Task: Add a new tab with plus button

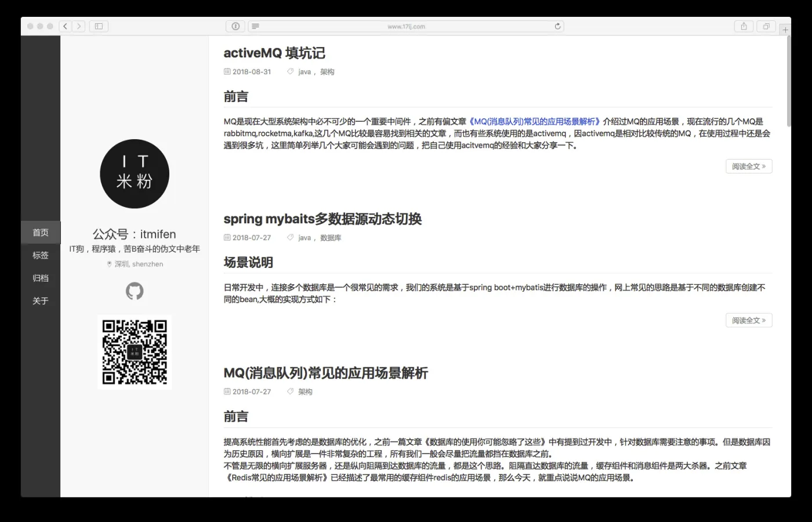Action: [785, 29]
